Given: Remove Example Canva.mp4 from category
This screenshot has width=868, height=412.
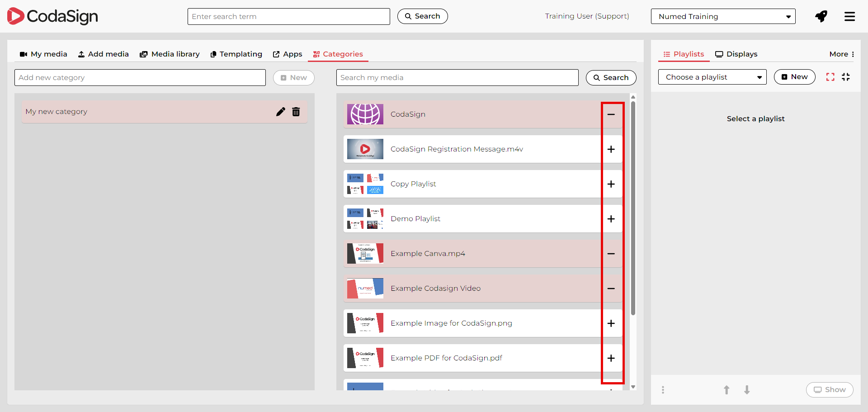Looking at the screenshot, I should point(611,254).
